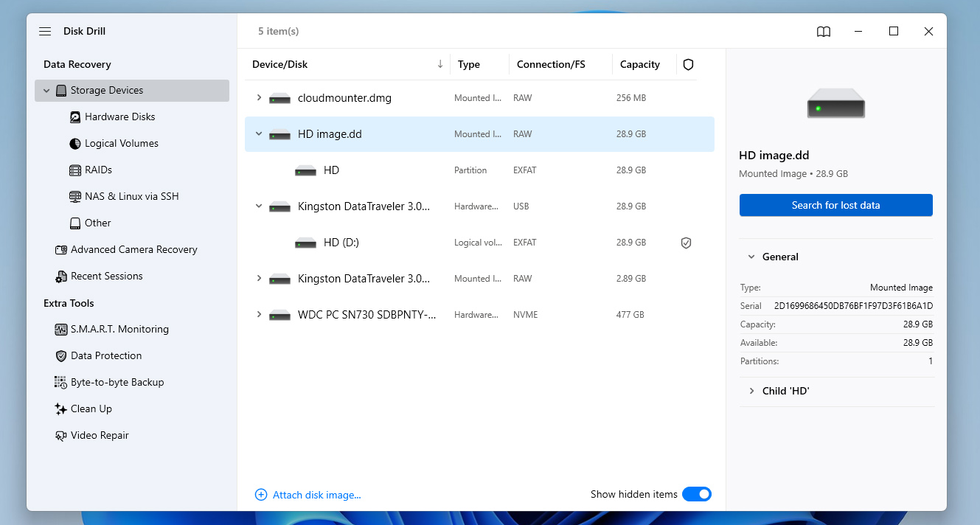
Task: Collapse the Storage Devices tree
Action: coord(46,91)
